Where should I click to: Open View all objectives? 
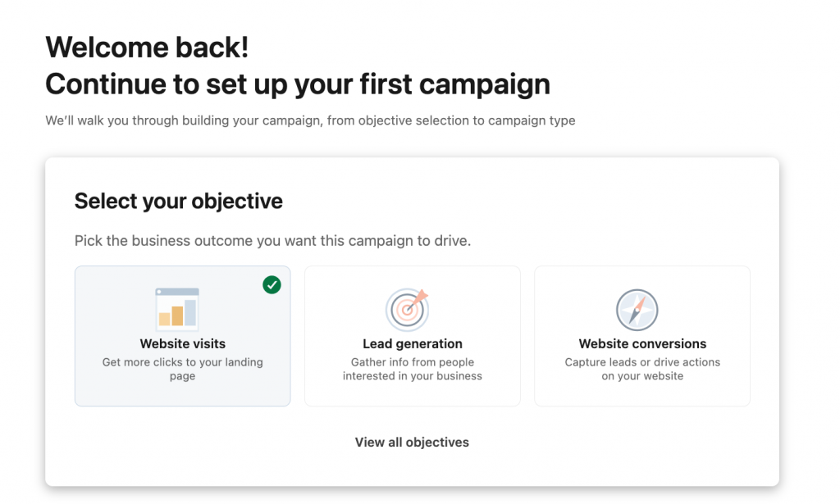pos(412,442)
